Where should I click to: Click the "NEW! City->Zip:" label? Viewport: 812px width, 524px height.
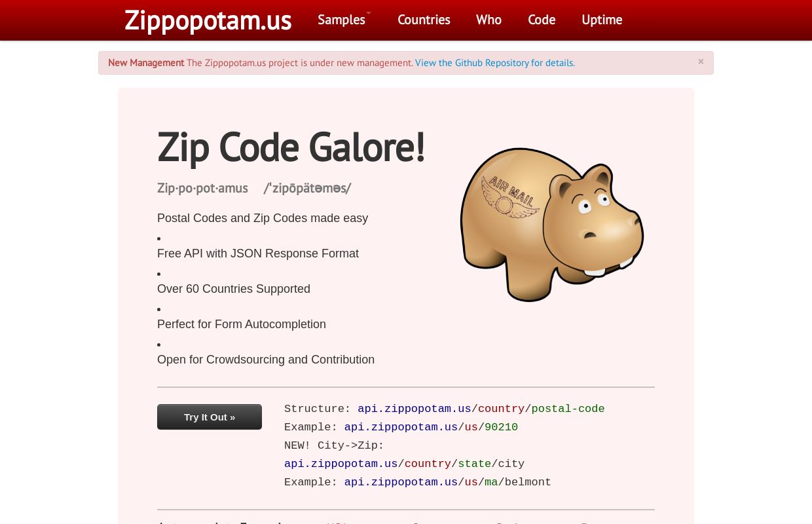pos(334,445)
